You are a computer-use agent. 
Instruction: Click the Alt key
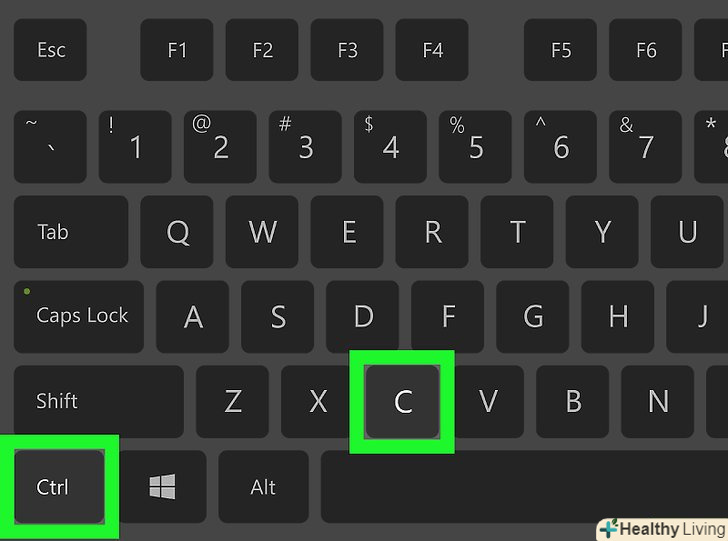click(x=263, y=487)
